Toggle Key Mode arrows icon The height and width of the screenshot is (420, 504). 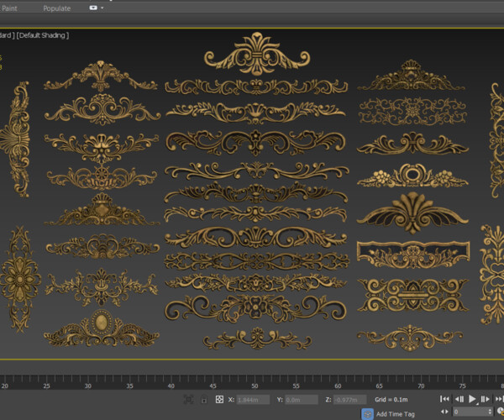444,412
